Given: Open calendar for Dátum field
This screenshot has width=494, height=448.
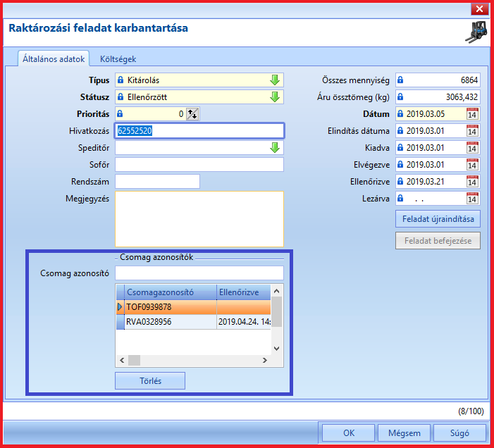Looking at the screenshot, I should click(471, 114).
